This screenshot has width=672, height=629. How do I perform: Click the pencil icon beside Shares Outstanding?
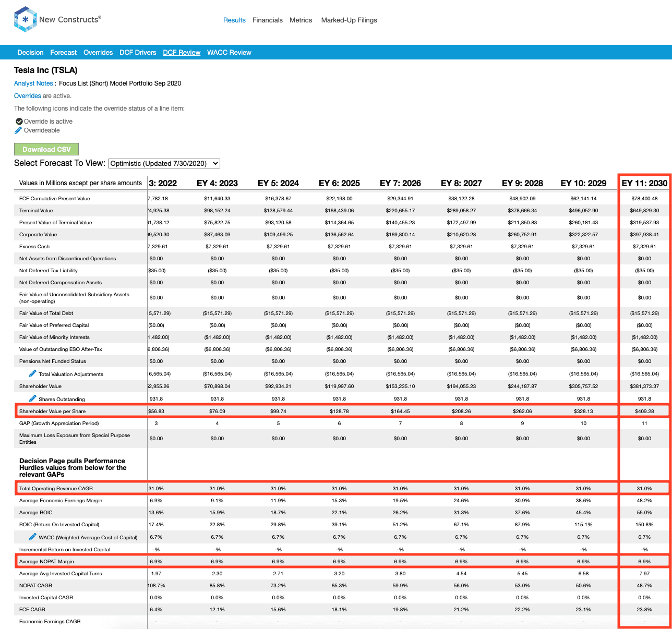click(x=32, y=398)
